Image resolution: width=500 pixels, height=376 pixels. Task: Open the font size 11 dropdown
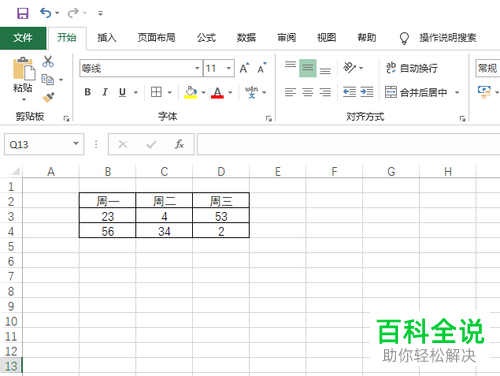[229, 68]
